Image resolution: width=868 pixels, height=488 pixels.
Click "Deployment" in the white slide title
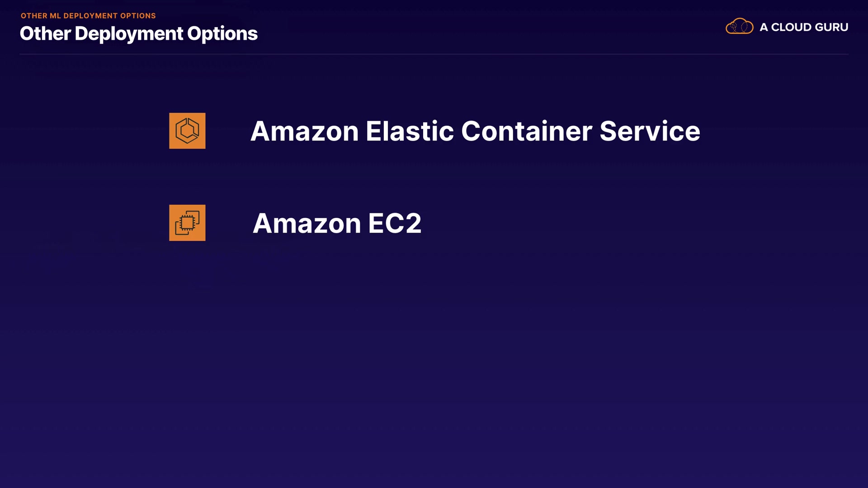[129, 34]
